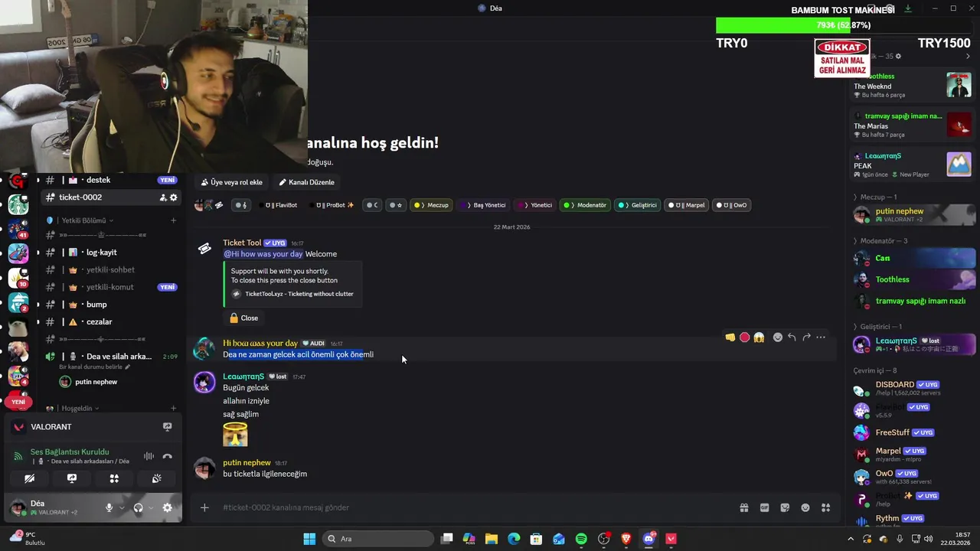Image resolution: width=980 pixels, height=551 pixels.
Task: Open the yetkili-sohbet channel
Action: coord(111,270)
